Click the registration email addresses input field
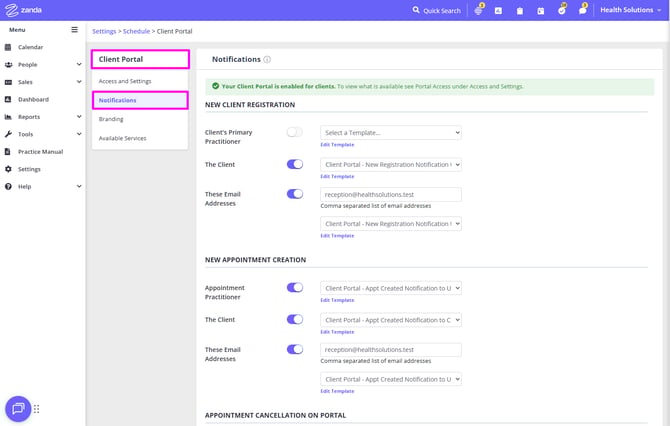The width and height of the screenshot is (670, 426). point(390,194)
